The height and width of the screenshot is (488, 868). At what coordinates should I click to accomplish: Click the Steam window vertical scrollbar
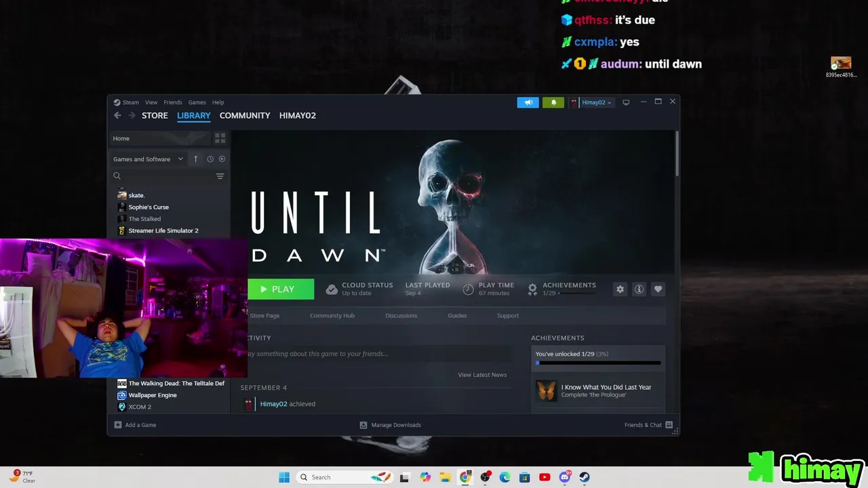click(676, 154)
